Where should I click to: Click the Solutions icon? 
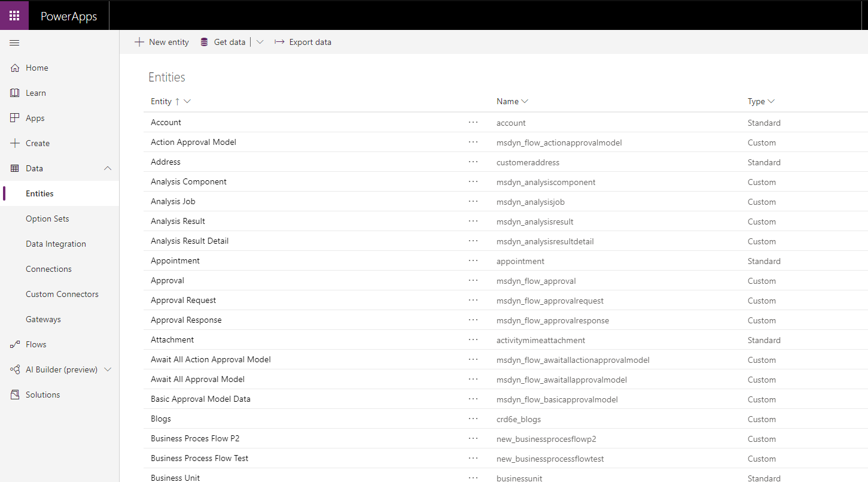point(15,395)
